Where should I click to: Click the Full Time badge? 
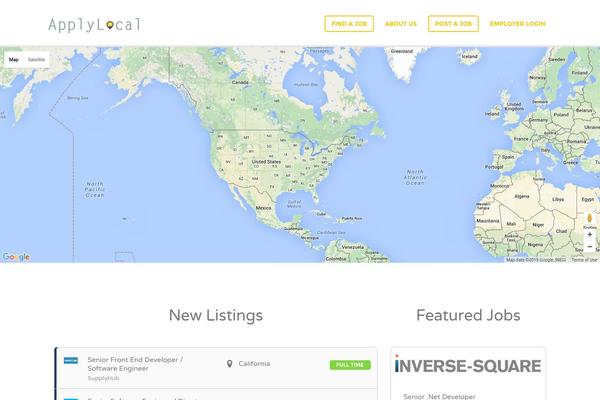350,365
